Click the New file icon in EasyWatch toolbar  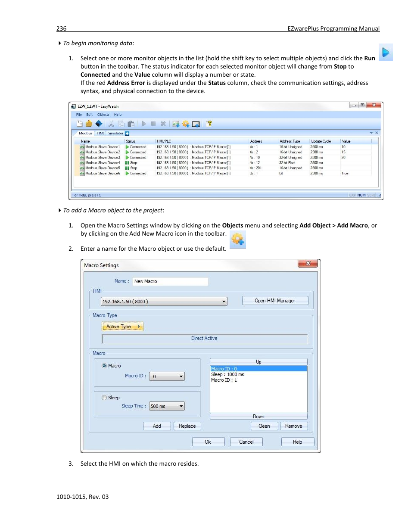[x=80, y=124]
